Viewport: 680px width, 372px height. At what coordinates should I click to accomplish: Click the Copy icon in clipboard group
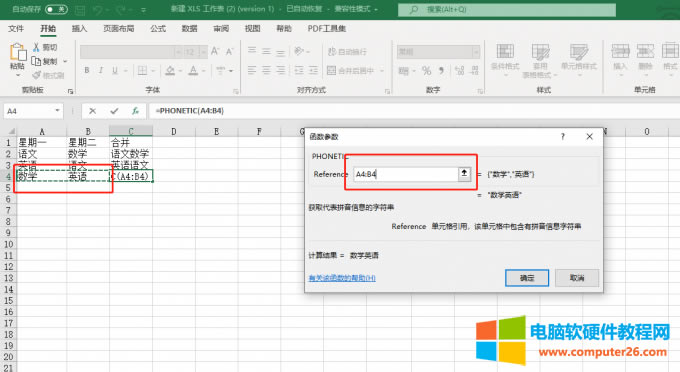point(36,62)
